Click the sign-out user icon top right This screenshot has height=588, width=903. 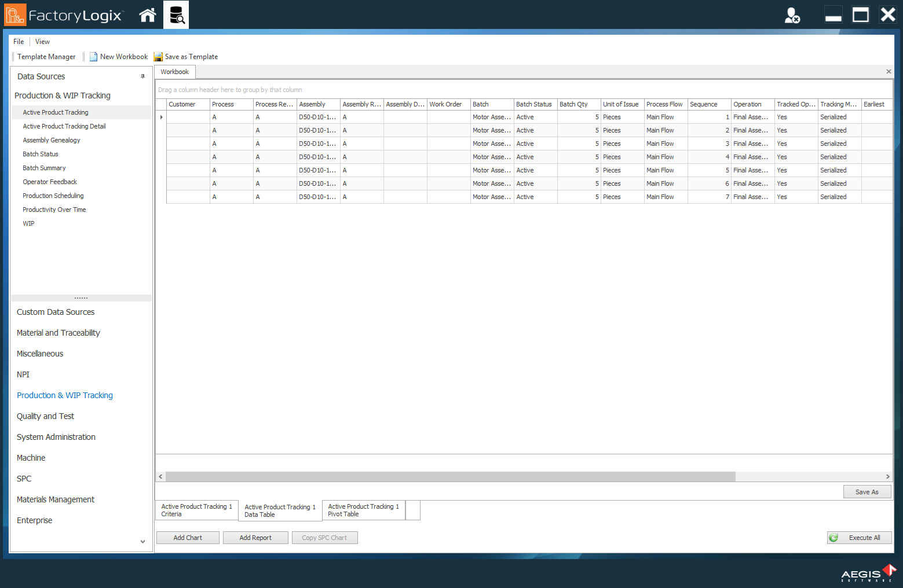[x=792, y=15]
